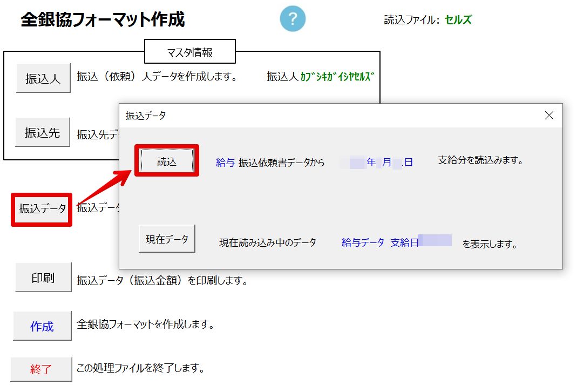The width and height of the screenshot is (577, 392).
Task: Open the 振込先 master data button
Action: pyautogui.click(x=43, y=132)
